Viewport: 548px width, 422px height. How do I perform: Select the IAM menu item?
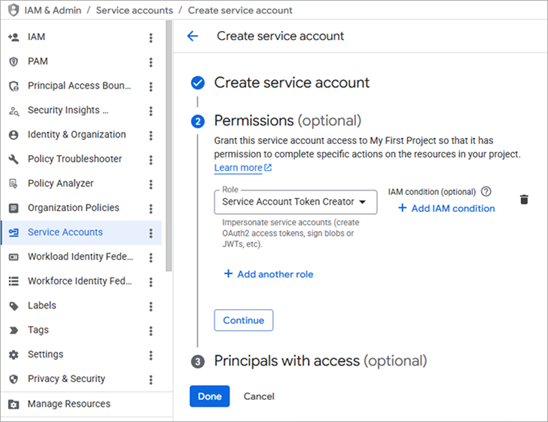[x=81, y=37]
